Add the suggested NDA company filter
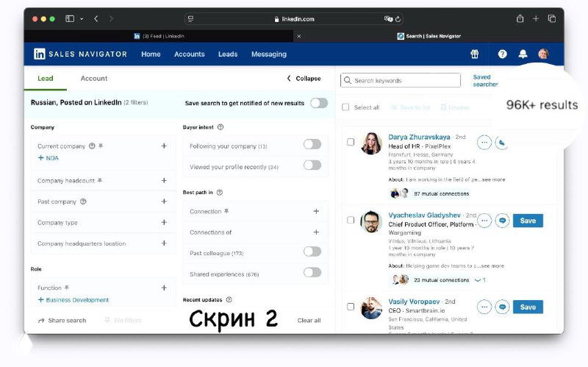 click(49, 158)
